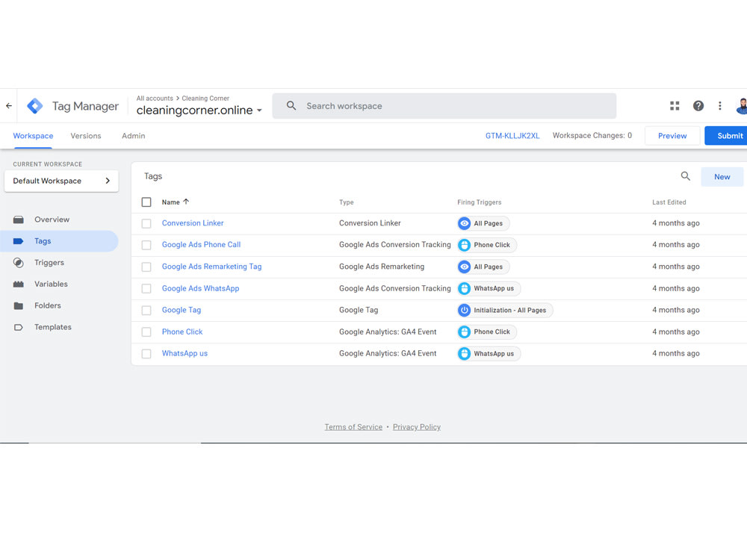The height and width of the screenshot is (560, 747).
Task: Open Variables in the sidebar
Action: (x=51, y=284)
